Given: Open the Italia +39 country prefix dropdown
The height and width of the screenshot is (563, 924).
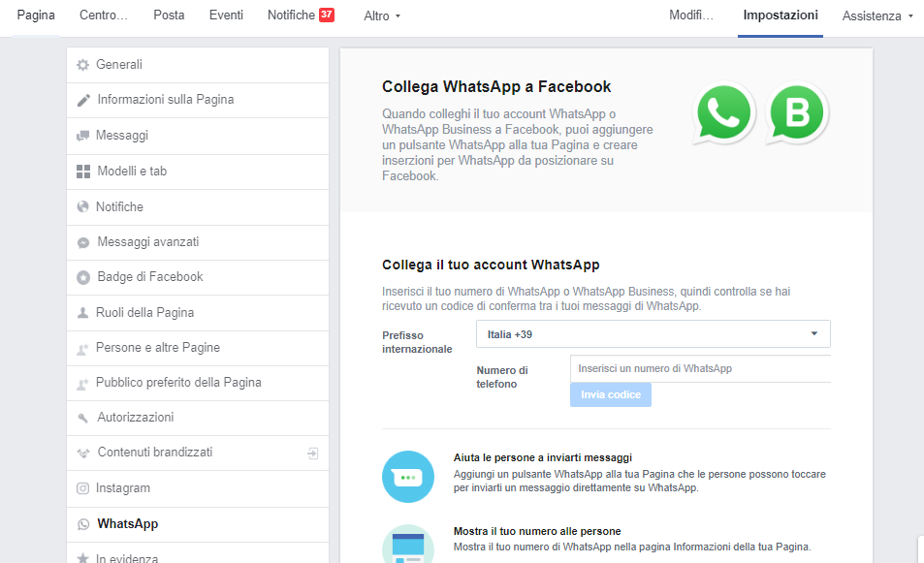Looking at the screenshot, I should 653,334.
